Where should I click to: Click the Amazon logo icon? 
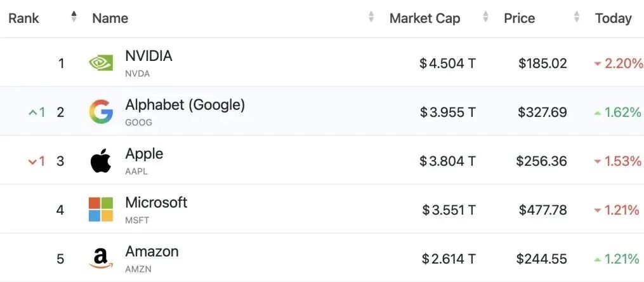101,258
